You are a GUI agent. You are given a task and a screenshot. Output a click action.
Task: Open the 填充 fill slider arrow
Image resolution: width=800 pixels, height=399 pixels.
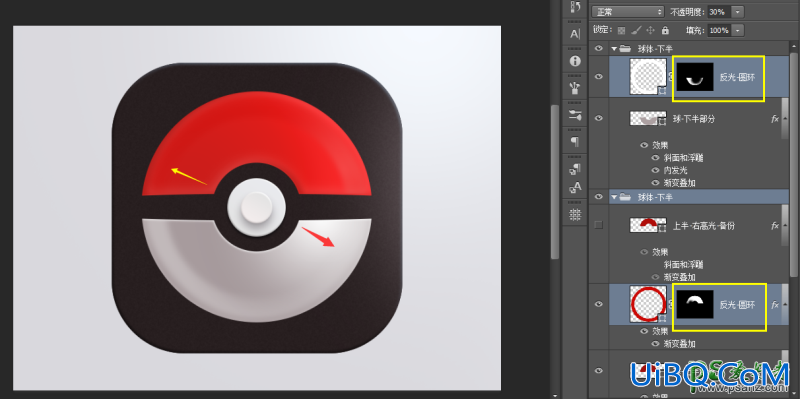[737, 30]
